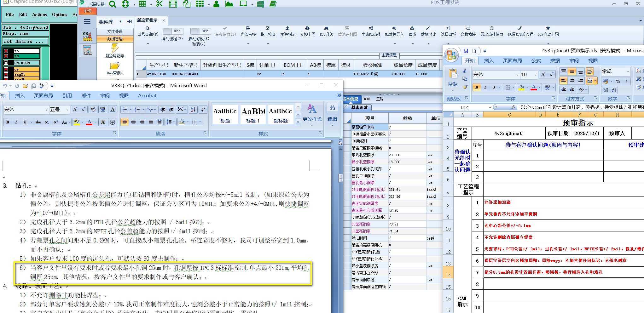Click the green user icon in EDS toolbar

click(216, 4)
